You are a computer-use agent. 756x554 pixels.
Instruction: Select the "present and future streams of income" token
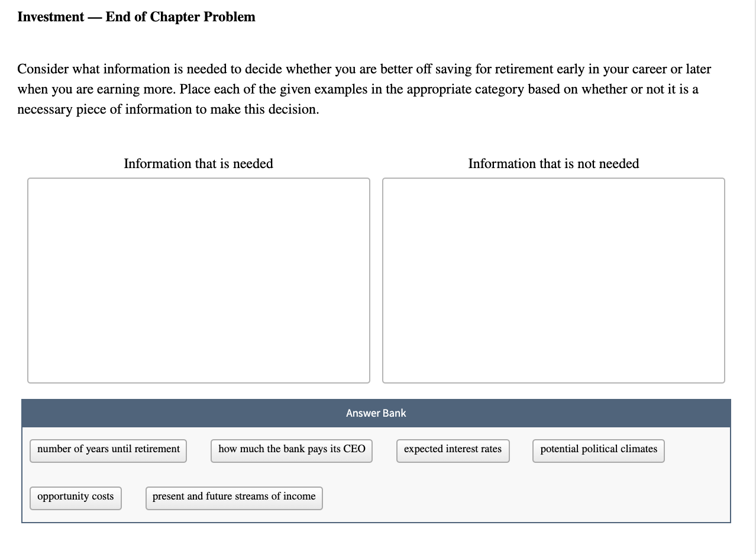pyautogui.click(x=233, y=497)
